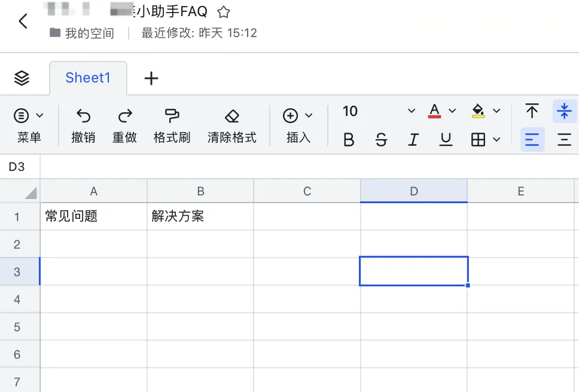
Task: Click the clear formatting (清除格式) eraser
Action: point(231,116)
